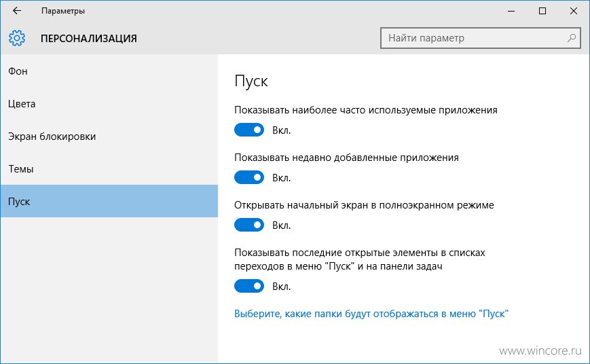Minimize the Параметры window
This screenshot has width=590, height=364.
click(x=511, y=11)
